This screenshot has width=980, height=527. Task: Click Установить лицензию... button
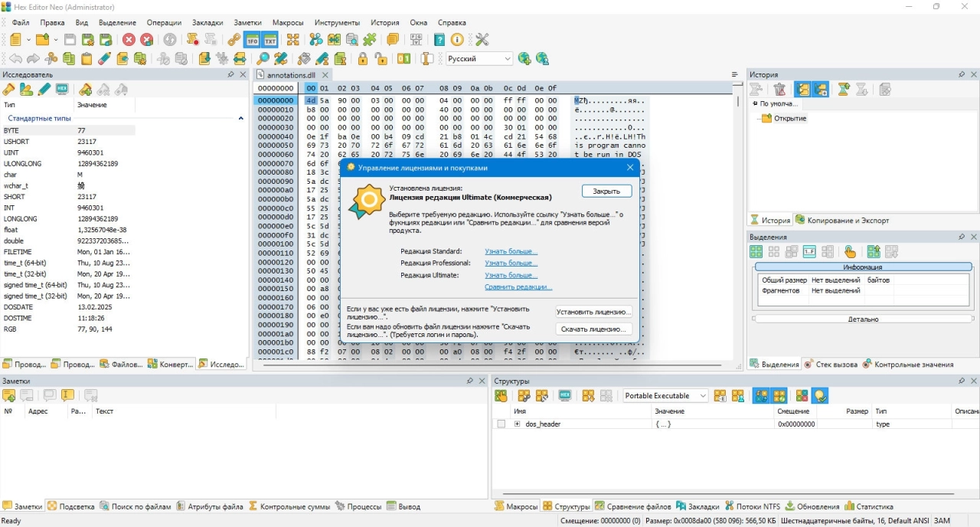(594, 312)
